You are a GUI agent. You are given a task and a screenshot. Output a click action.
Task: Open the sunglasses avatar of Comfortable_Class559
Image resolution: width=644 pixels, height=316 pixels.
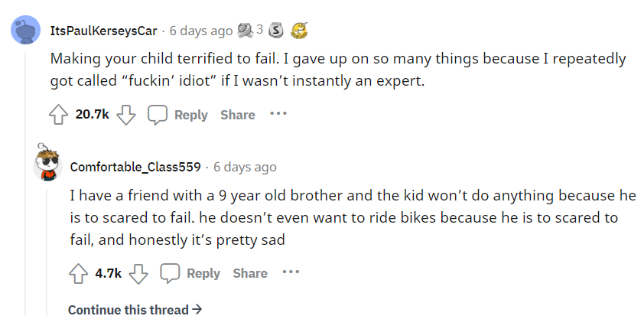[x=48, y=164]
